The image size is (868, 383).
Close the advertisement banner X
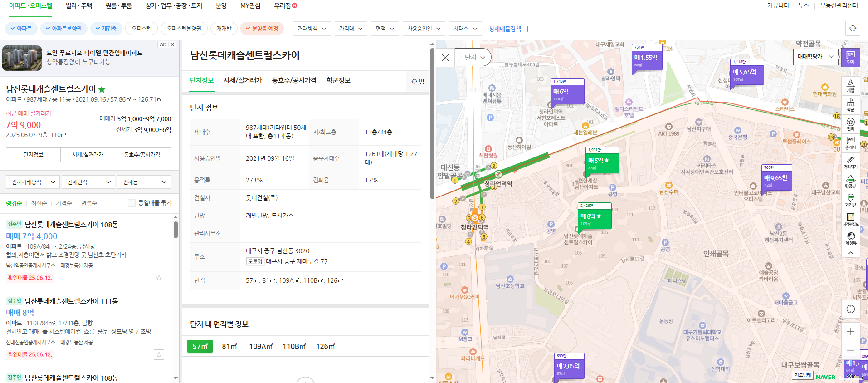click(172, 44)
